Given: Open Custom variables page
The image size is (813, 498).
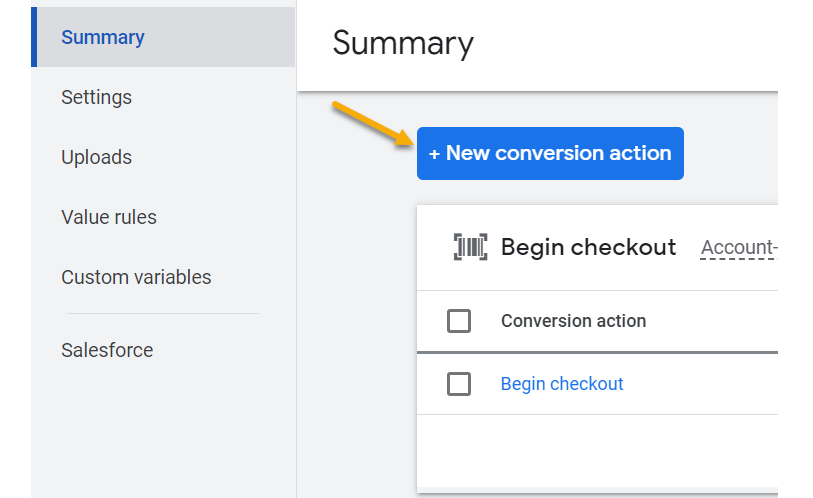Looking at the screenshot, I should [136, 277].
